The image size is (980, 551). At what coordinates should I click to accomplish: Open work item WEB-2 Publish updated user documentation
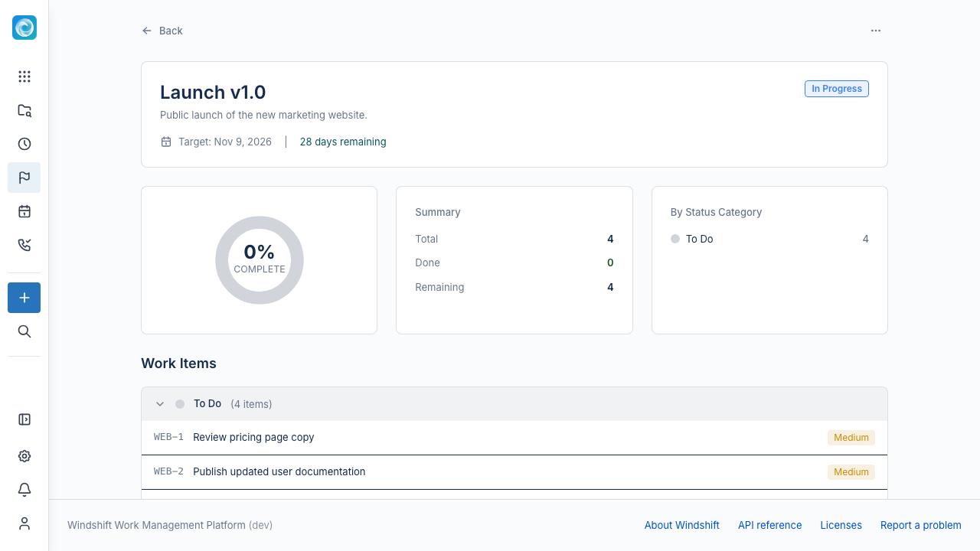click(x=514, y=472)
